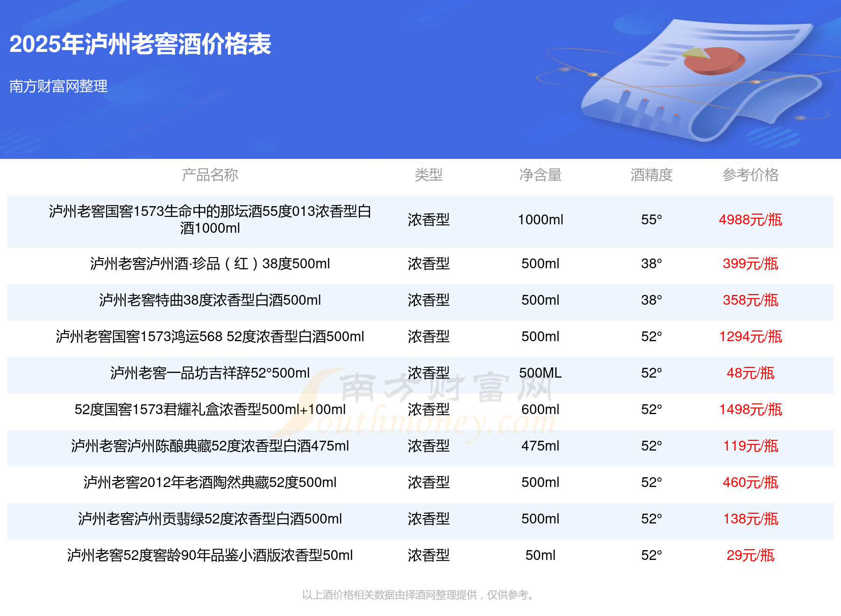Click 500ml in the 珍品（红）row
The image size is (841, 616).
[540, 264]
